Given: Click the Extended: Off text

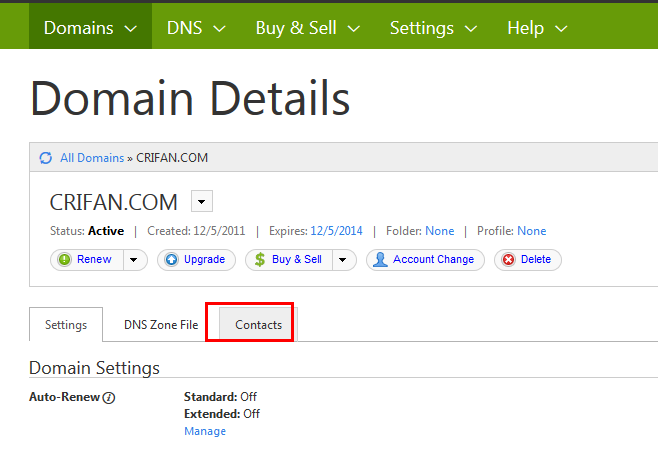Looking at the screenshot, I should [x=222, y=414].
